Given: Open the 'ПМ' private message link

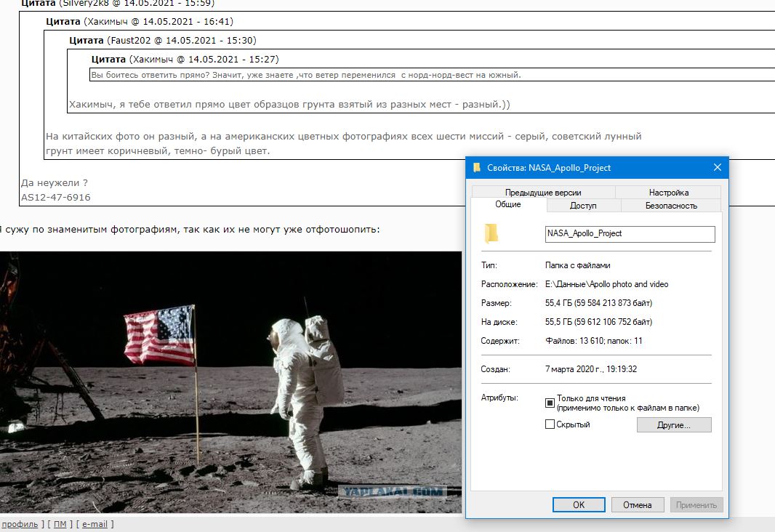Looking at the screenshot, I should coord(60,524).
